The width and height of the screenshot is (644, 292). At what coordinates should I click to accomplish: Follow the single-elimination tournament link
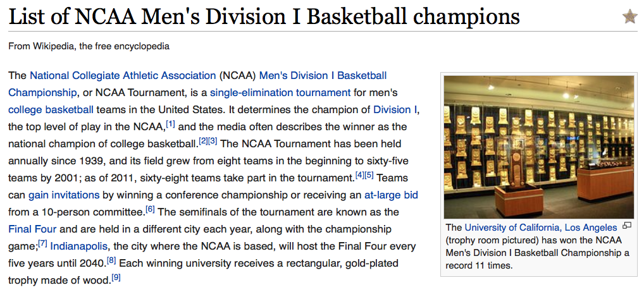(280, 93)
